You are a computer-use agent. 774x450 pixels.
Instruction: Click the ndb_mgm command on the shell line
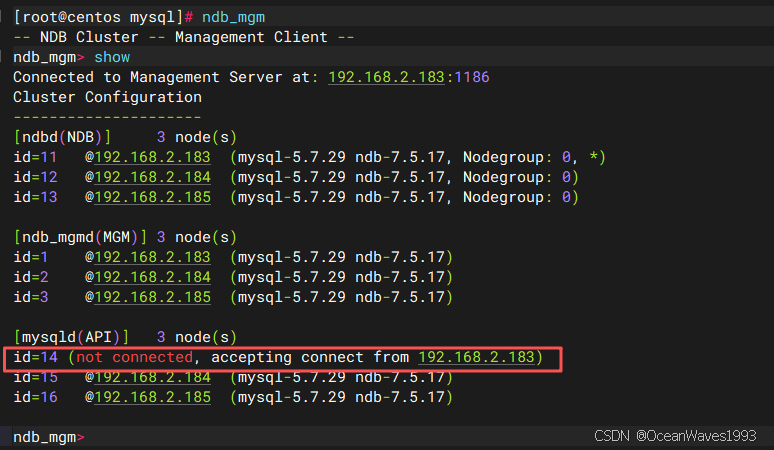pos(233,17)
